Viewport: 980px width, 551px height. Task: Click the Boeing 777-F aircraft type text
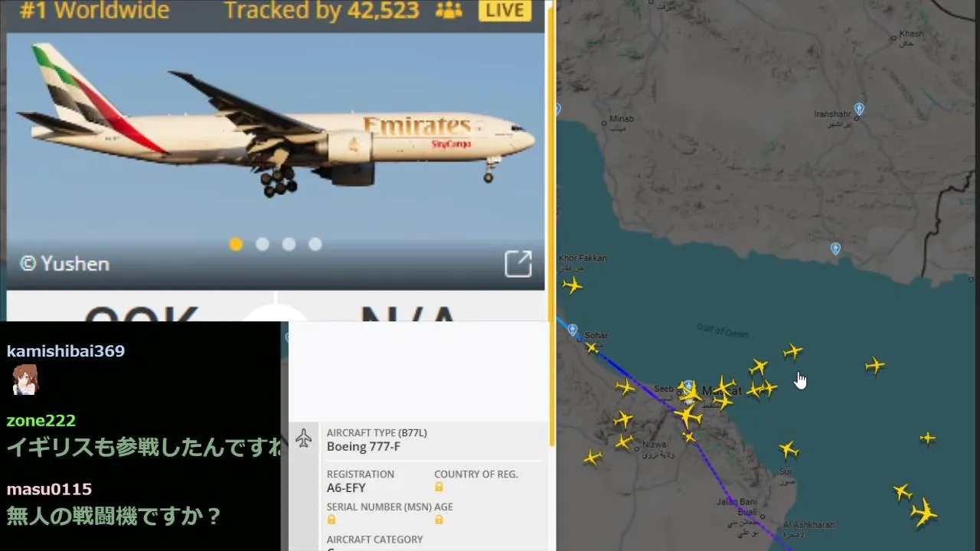(364, 447)
